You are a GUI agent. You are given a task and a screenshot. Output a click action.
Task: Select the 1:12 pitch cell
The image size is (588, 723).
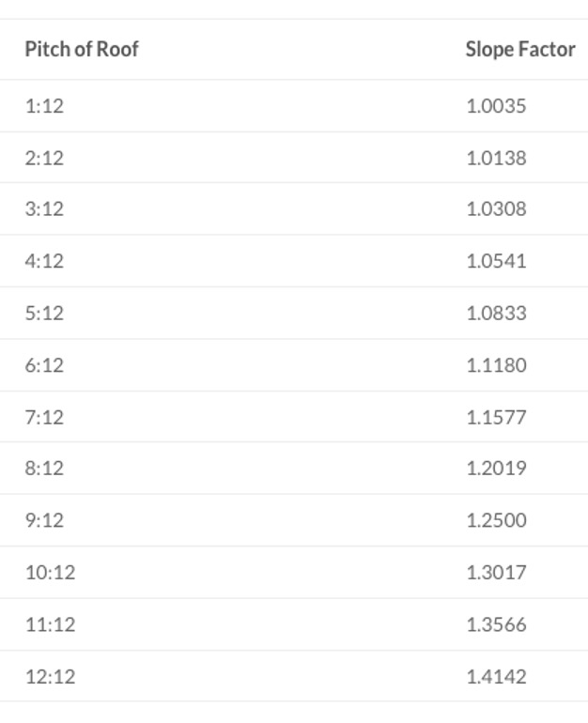click(44, 106)
